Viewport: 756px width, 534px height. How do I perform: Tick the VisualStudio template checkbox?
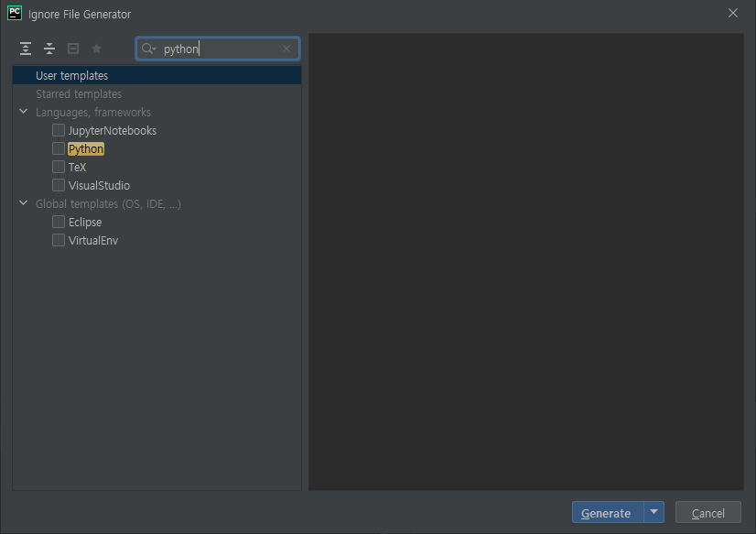pyautogui.click(x=59, y=185)
